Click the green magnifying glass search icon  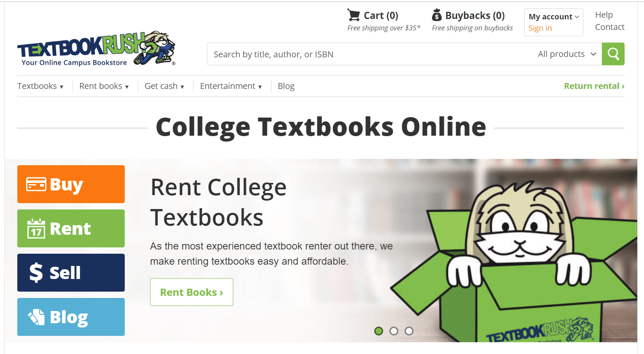(x=613, y=54)
